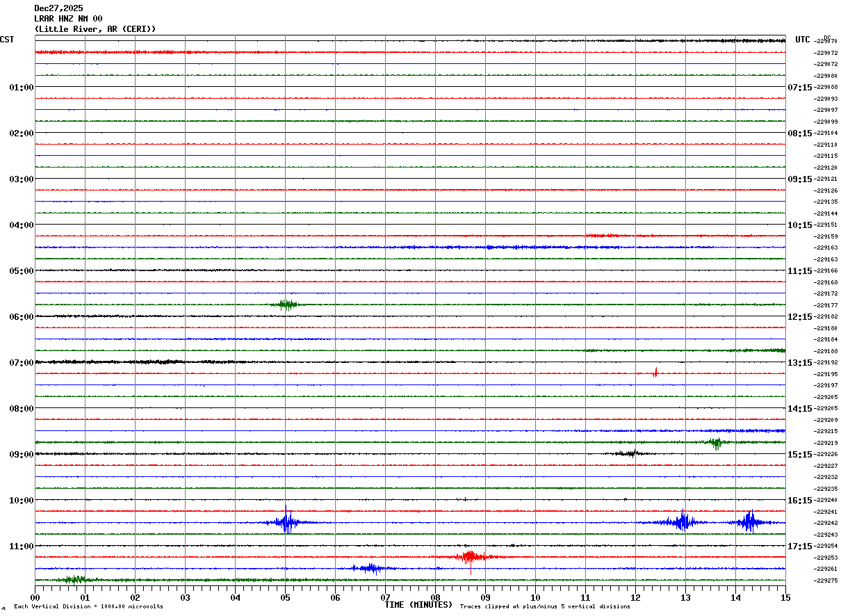
Task: Select the 05:00 CST hour label
Action: coord(22,271)
